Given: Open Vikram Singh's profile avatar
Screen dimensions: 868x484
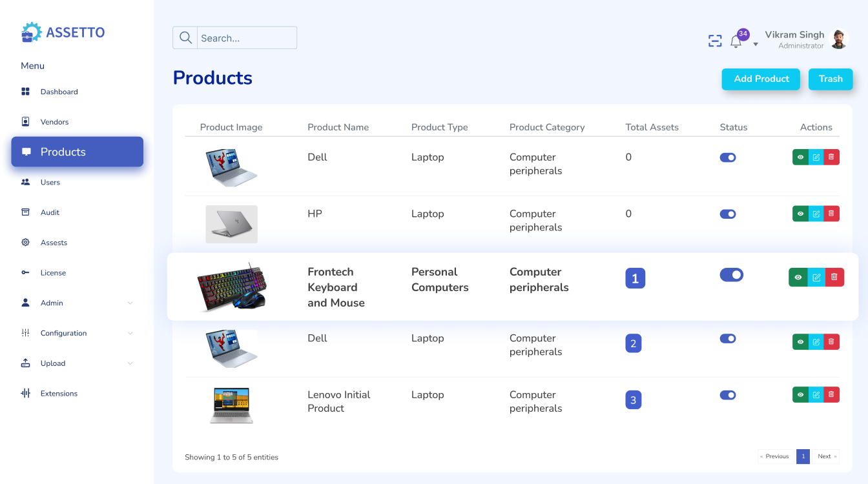Looking at the screenshot, I should coord(838,39).
